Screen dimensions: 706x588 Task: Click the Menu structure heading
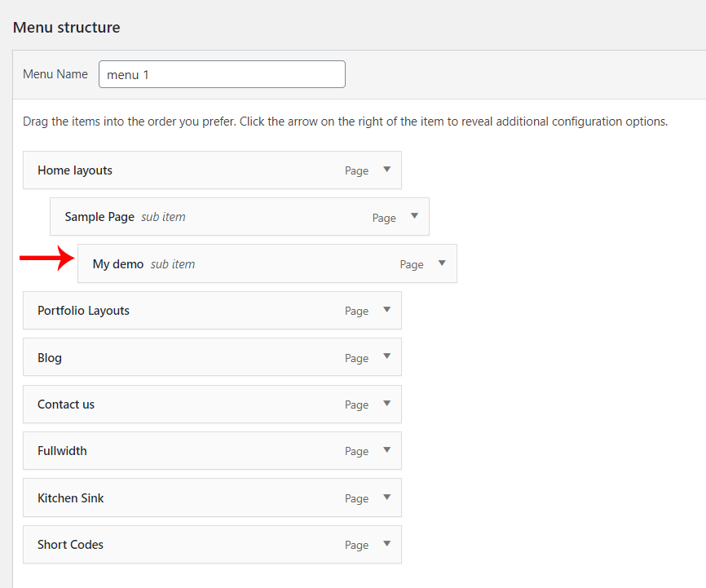coord(67,28)
